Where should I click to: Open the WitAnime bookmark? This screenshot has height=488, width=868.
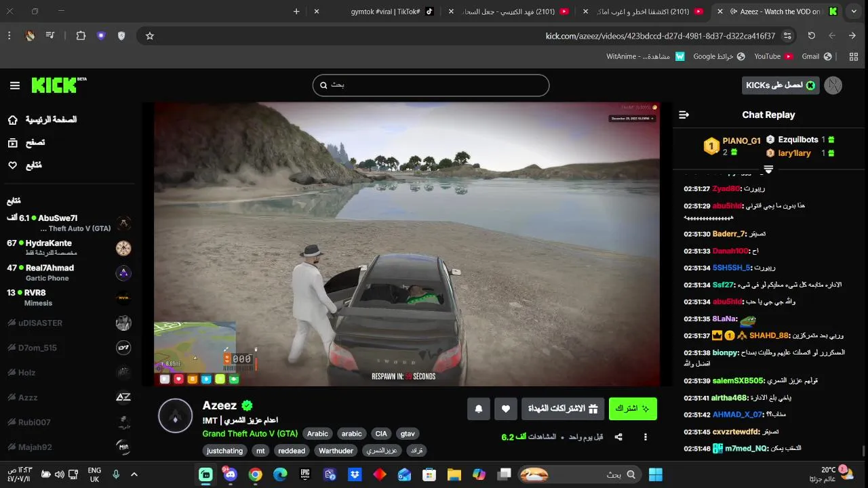click(x=646, y=57)
